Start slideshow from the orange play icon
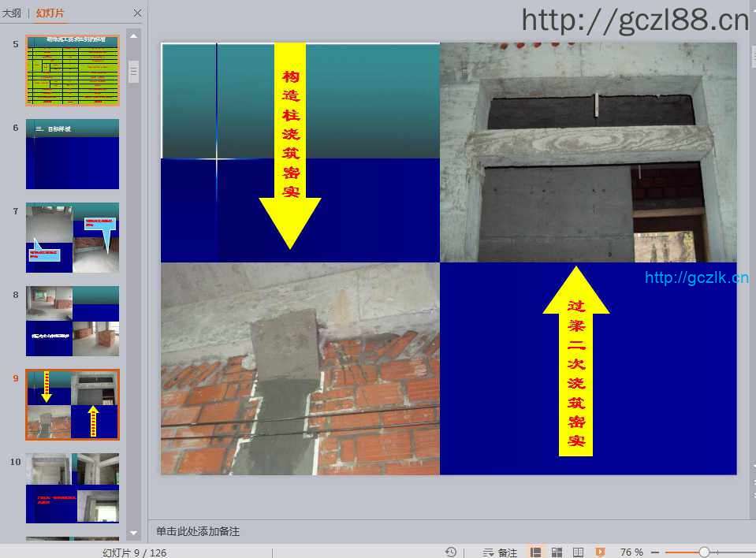 600,552
